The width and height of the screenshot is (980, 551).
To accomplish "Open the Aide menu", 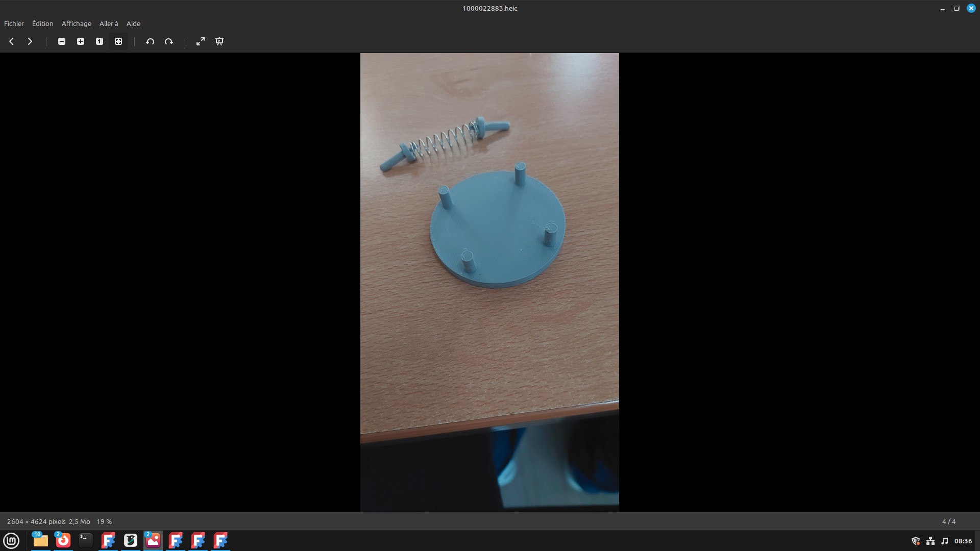I will point(133,23).
